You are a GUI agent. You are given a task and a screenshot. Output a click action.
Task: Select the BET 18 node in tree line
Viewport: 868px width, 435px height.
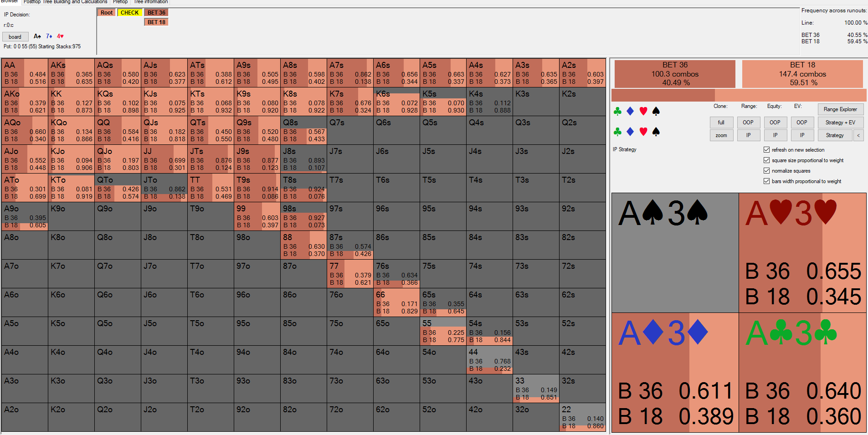click(156, 22)
